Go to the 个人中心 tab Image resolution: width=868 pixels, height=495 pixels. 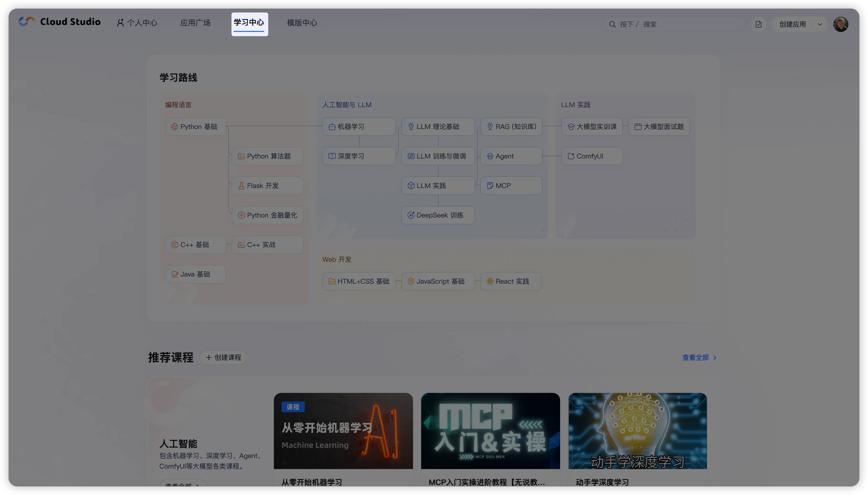click(x=137, y=23)
